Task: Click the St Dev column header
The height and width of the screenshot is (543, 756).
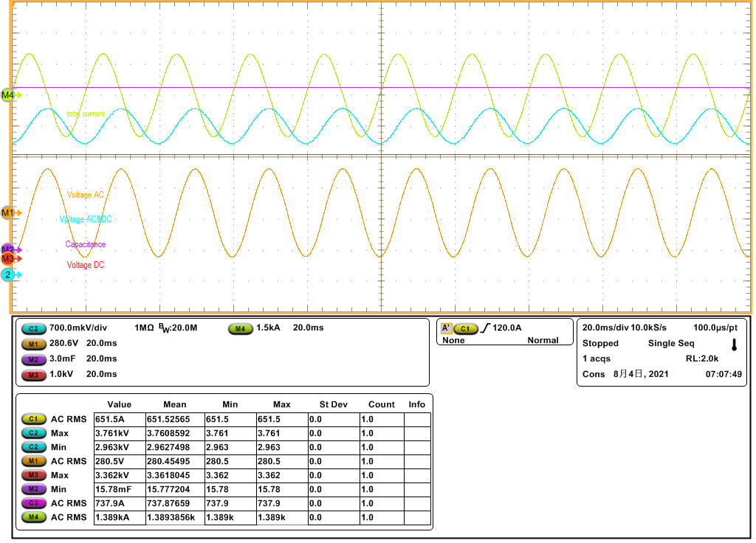Action: pyautogui.click(x=333, y=404)
